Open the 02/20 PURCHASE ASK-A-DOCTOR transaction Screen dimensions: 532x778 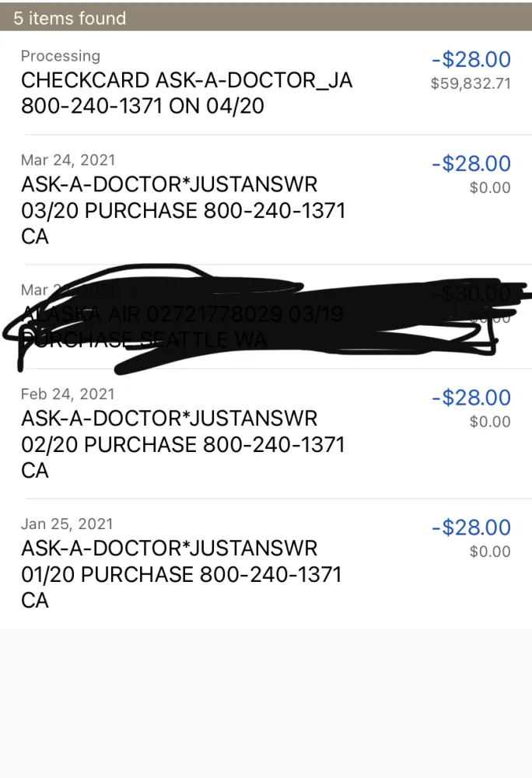click(184, 444)
